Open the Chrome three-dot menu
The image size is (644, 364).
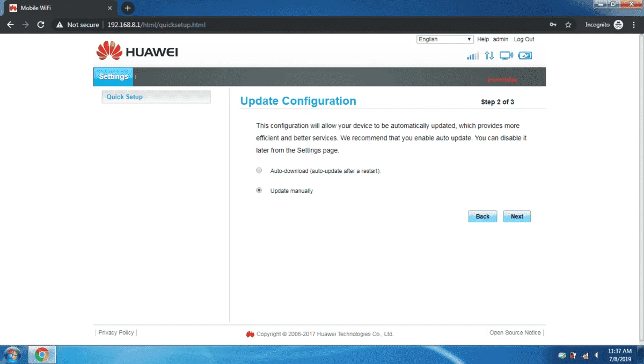[634, 25]
